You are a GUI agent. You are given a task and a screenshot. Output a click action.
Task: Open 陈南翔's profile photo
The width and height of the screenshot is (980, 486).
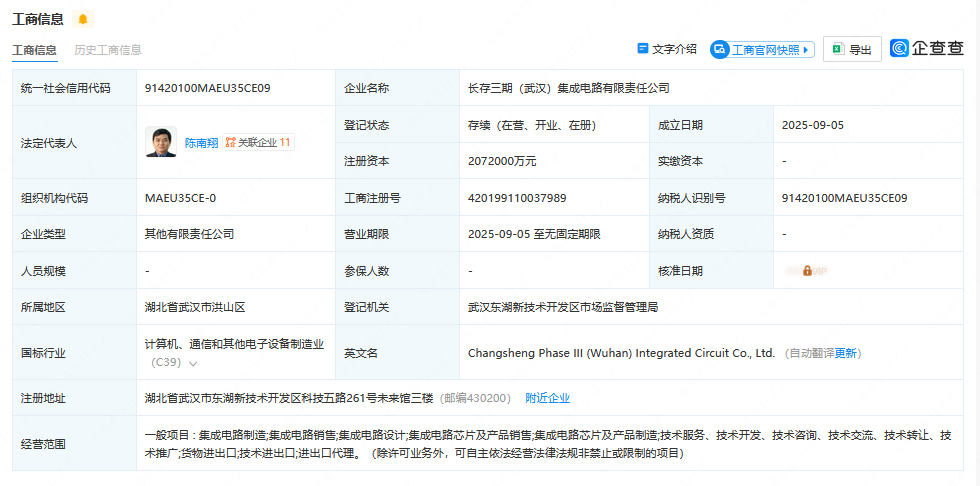pos(161,142)
